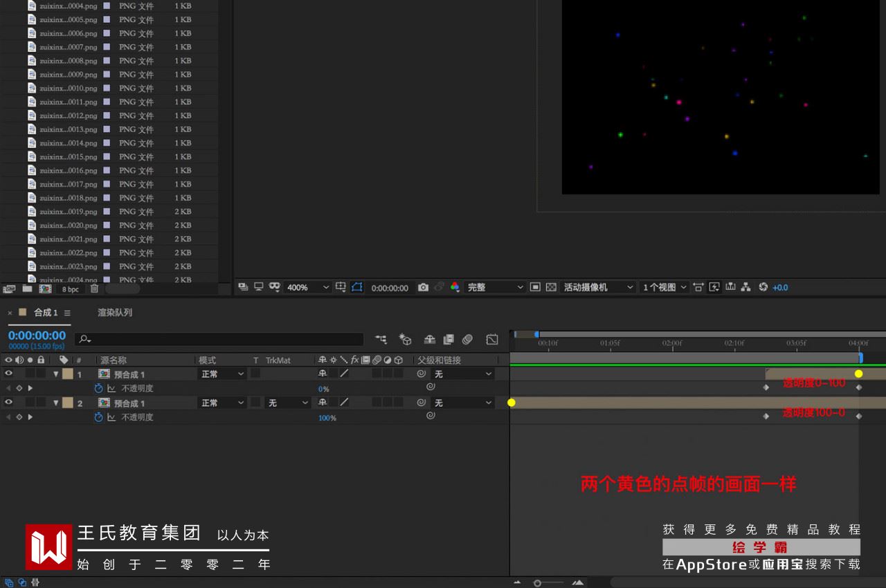Toggle hide shy layers switch
This screenshot has width=886, height=588.
click(x=429, y=339)
